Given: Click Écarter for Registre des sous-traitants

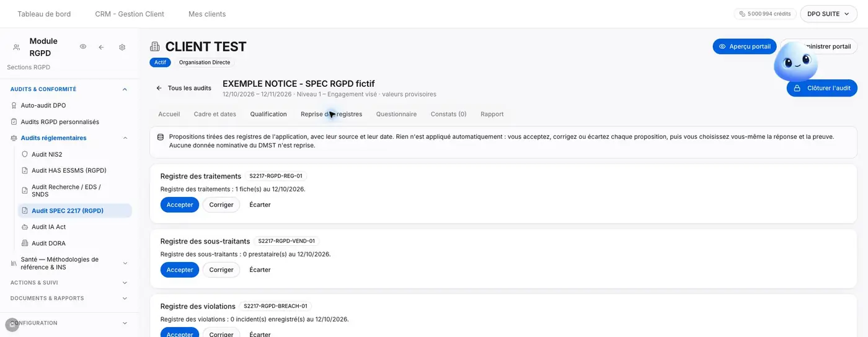Looking at the screenshot, I should (x=260, y=269).
